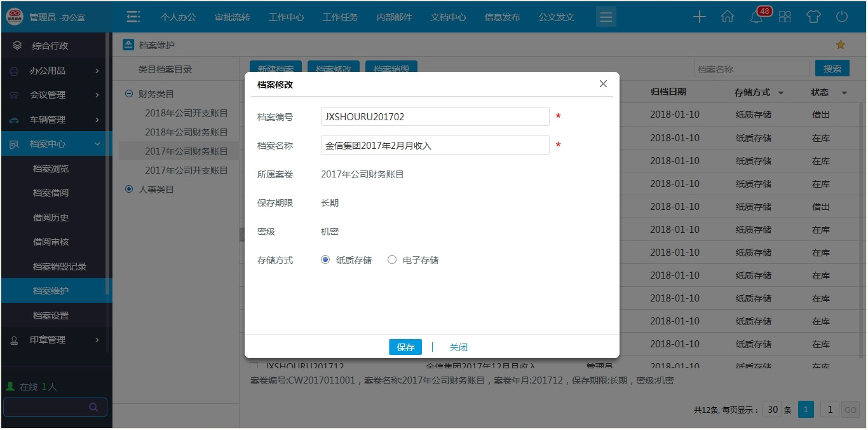The width and height of the screenshot is (868, 430).
Task: Switch to the 文档中心 menu
Action: click(448, 17)
